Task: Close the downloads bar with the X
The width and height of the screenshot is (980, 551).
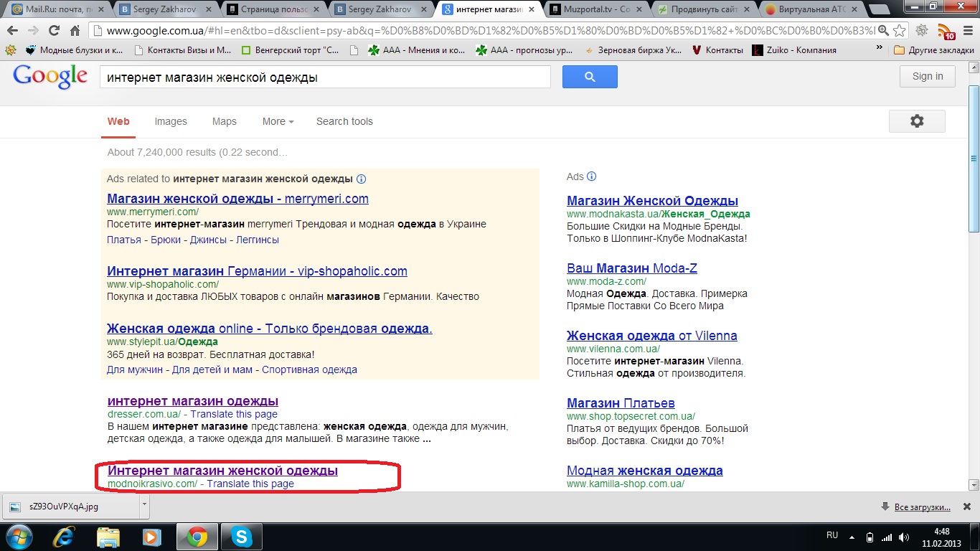Action: tap(966, 507)
